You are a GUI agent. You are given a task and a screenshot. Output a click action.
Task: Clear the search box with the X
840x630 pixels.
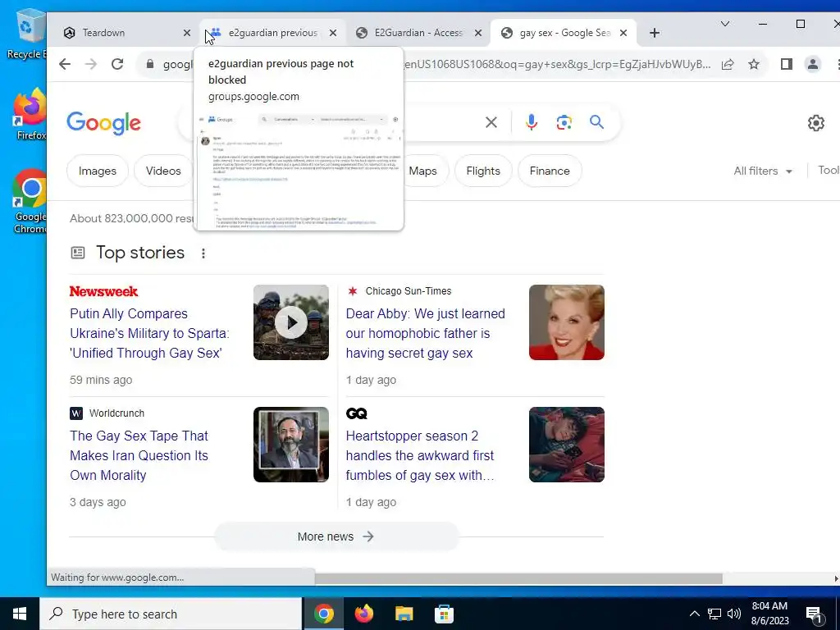[x=491, y=123]
